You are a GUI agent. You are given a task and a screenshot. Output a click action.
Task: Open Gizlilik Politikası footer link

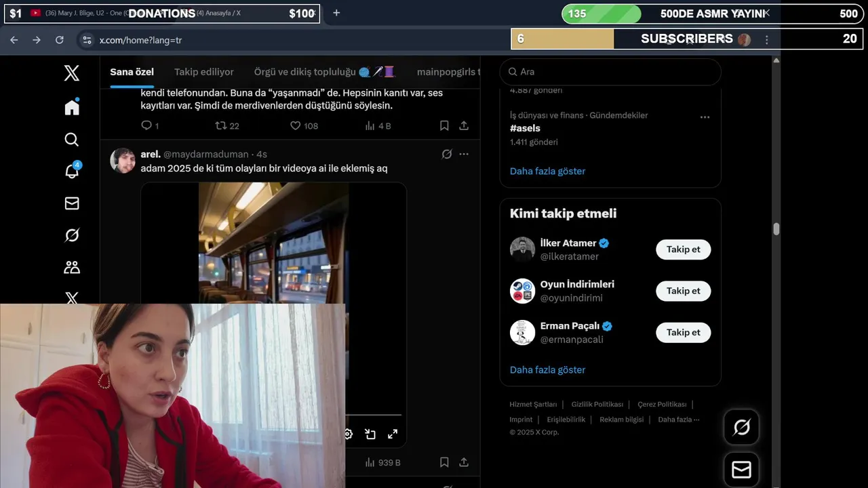pos(597,405)
